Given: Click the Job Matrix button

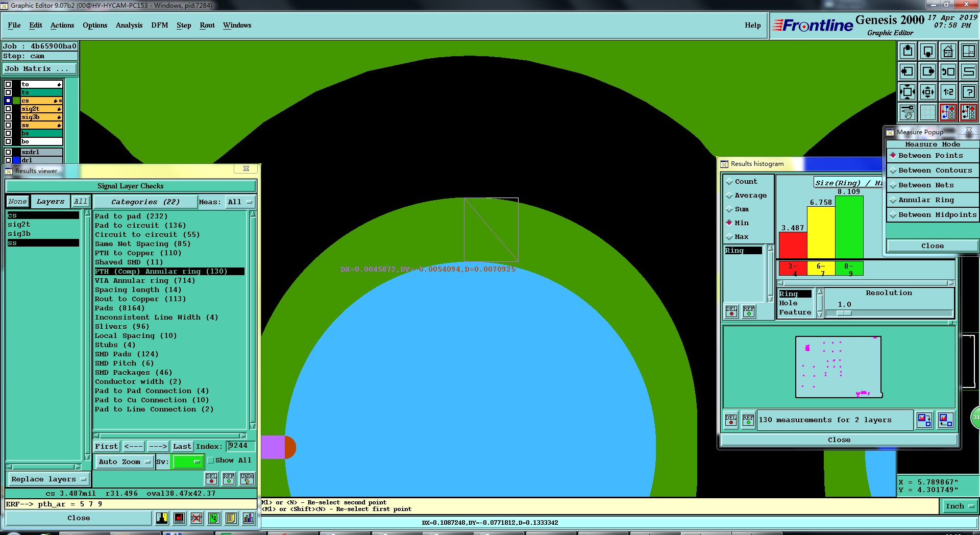Looking at the screenshot, I should click(x=40, y=69).
